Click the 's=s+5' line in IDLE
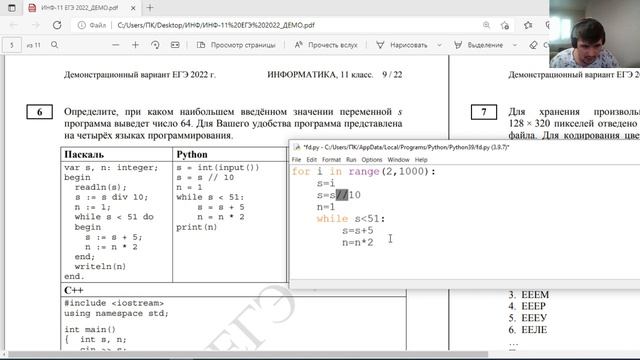Viewport: 640px width, 360px height. click(x=358, y=231)
